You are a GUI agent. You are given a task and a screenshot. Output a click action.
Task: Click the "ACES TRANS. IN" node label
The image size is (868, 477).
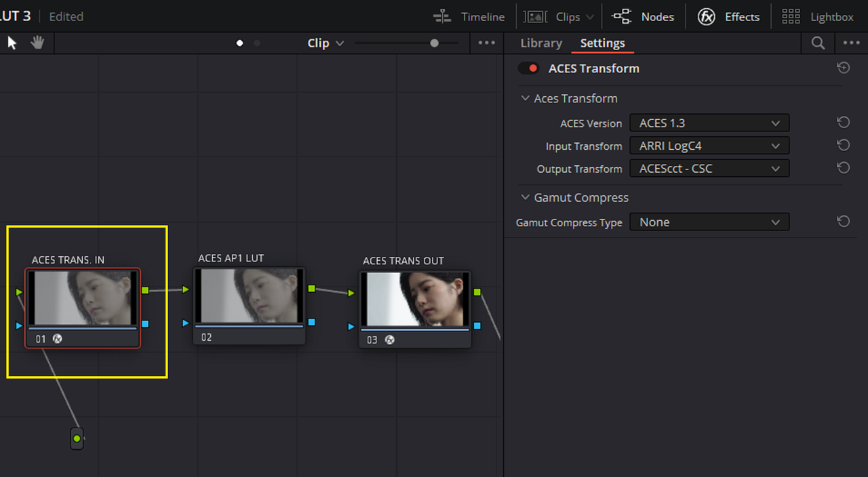pyautogui.click(x=68, y=260)
